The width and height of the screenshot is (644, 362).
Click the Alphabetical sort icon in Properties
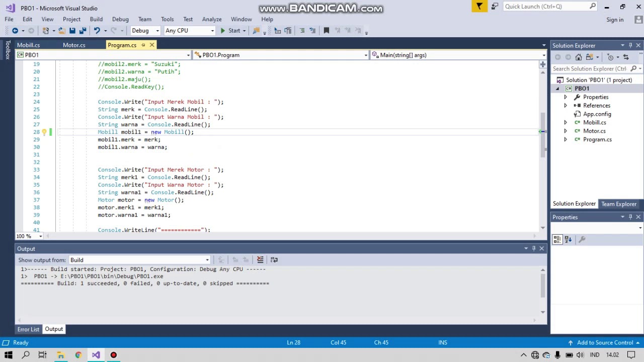point(568,240)
